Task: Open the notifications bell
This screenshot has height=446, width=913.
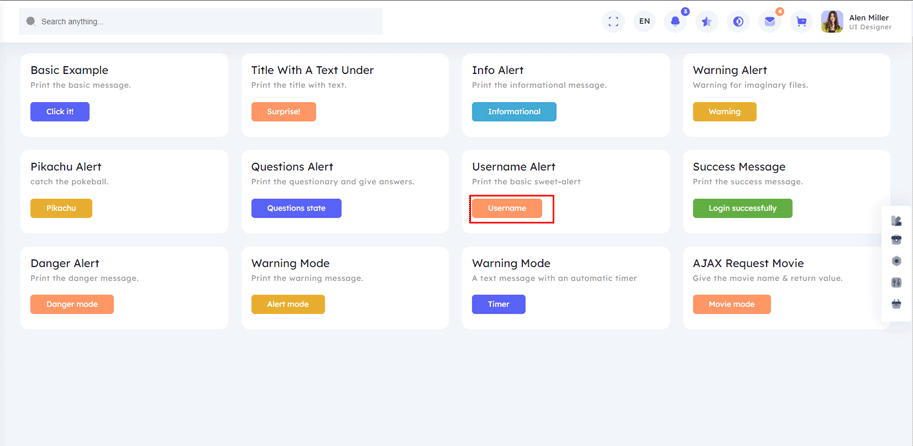Action: (676, 21)
